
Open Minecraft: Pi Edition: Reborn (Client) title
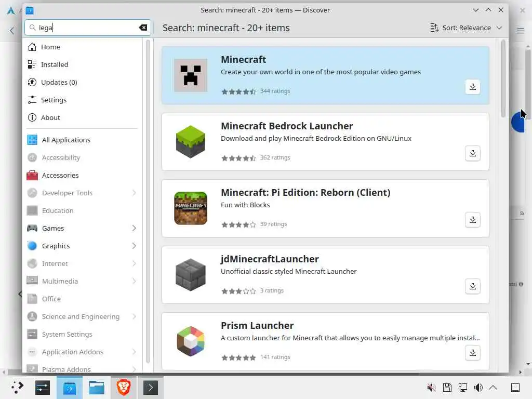(305, 192)
